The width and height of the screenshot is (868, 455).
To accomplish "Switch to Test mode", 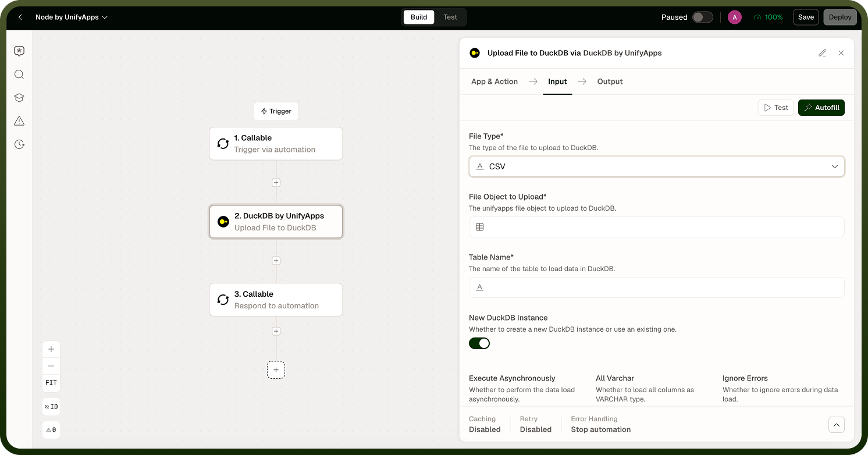I will (450, 17).
